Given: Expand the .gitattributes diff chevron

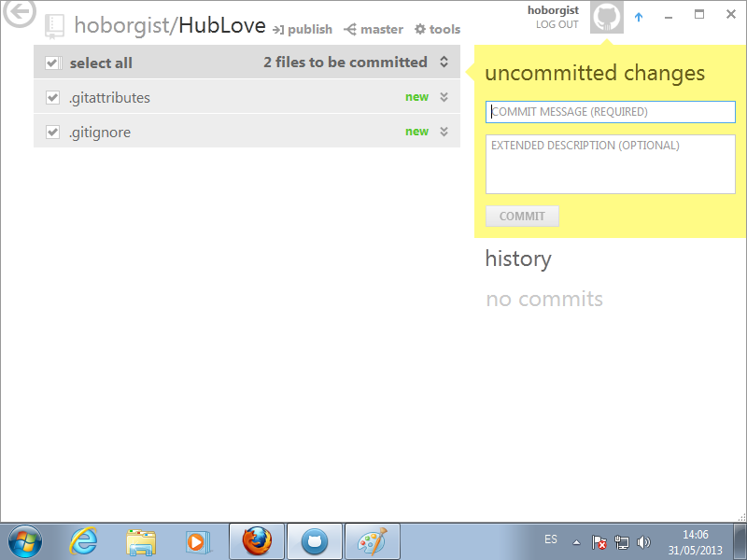Looking at the screenshot, I should [x=444, y=97].
